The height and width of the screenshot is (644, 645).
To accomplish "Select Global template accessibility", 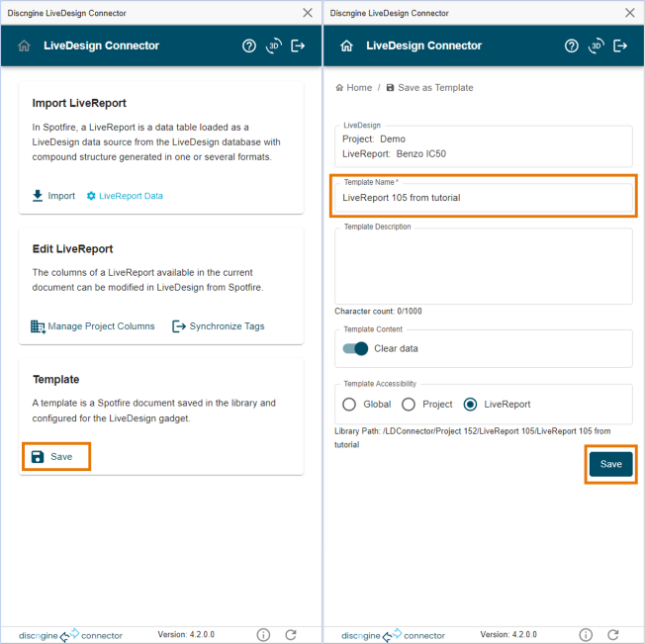I will [x=349, y=405].
